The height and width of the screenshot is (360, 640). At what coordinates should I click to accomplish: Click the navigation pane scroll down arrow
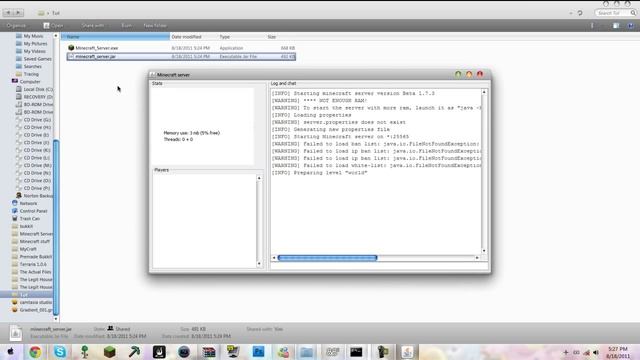click(56, 319)
